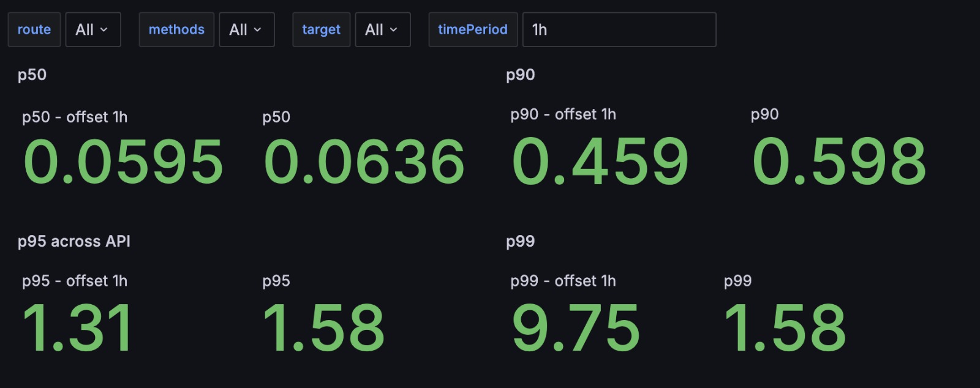Select the 0.459 stat value

[x=600, y=162]
